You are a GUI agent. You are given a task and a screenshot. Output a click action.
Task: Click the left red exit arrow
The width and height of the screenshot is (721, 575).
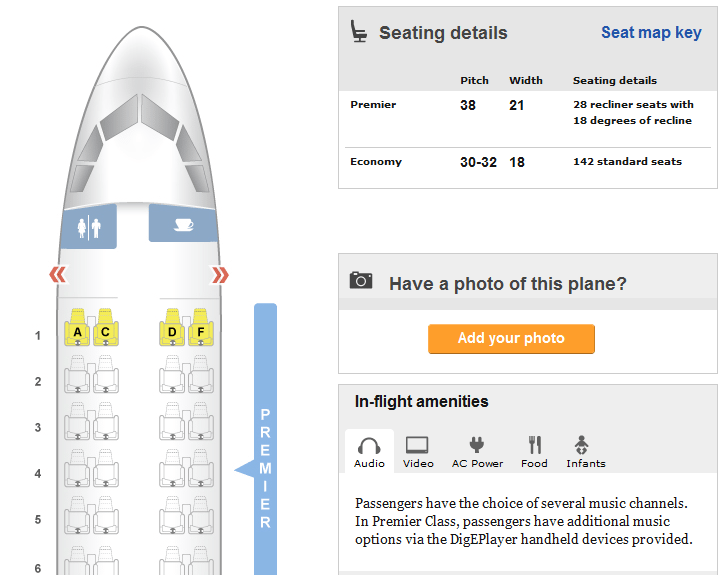tap(58, 274)
